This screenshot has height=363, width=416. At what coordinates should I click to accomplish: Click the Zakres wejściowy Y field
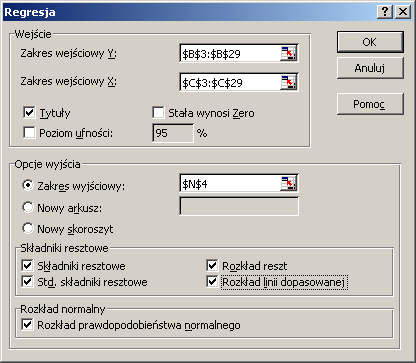231,54
